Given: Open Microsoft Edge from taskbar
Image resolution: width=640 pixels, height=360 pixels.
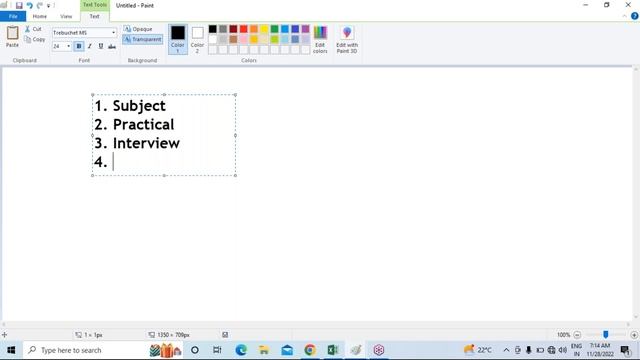Looking at the screenshot, I should point(241,350).
